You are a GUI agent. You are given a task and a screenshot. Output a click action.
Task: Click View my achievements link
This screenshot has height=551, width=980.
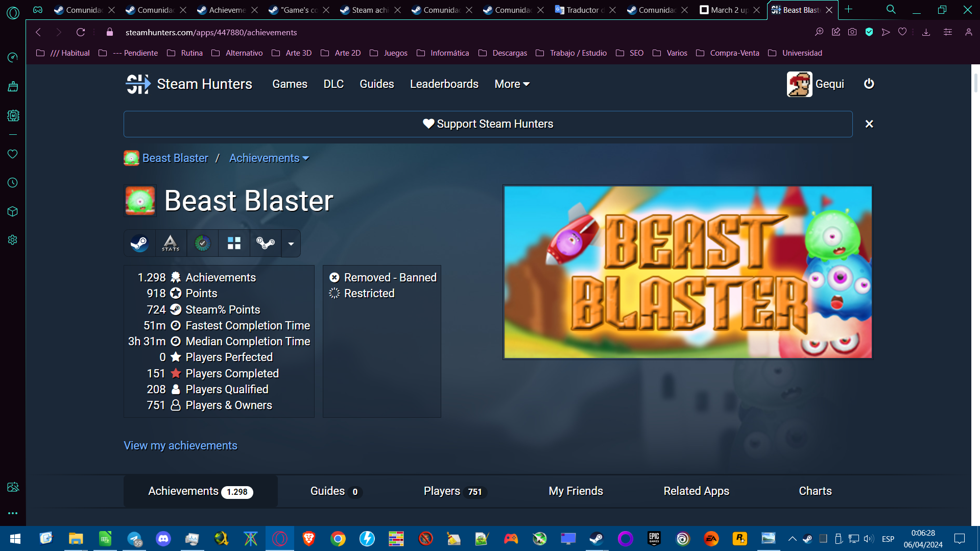[180, 445]
